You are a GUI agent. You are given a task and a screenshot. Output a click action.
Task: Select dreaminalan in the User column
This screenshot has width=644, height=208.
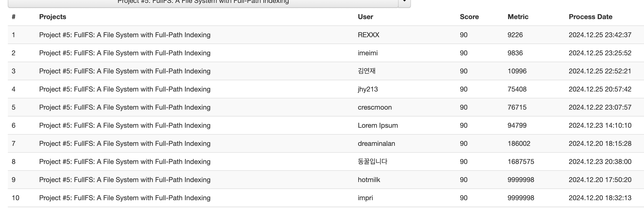[x=376, y=143]
